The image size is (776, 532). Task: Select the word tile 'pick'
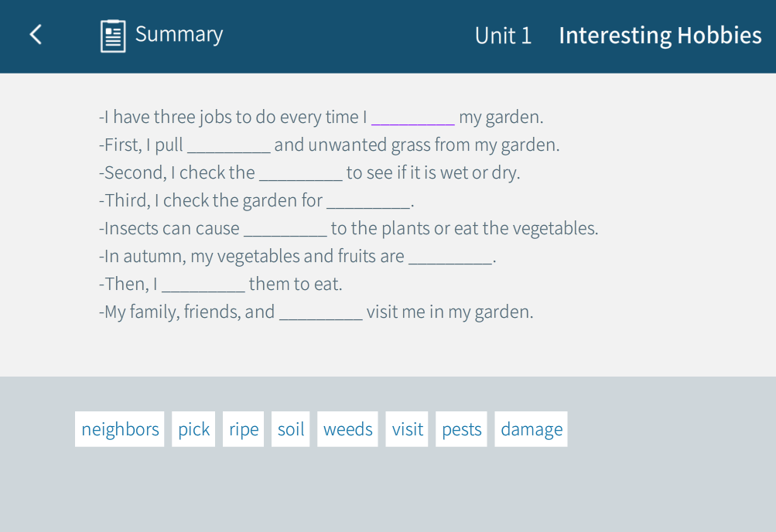[193, 429]
